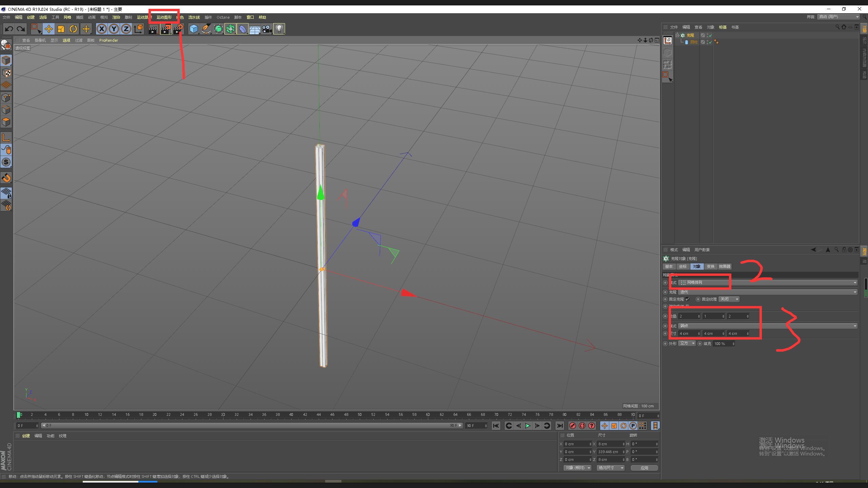Click the Light bulb icon
The image size is (868, 488).
click(279, 29)
